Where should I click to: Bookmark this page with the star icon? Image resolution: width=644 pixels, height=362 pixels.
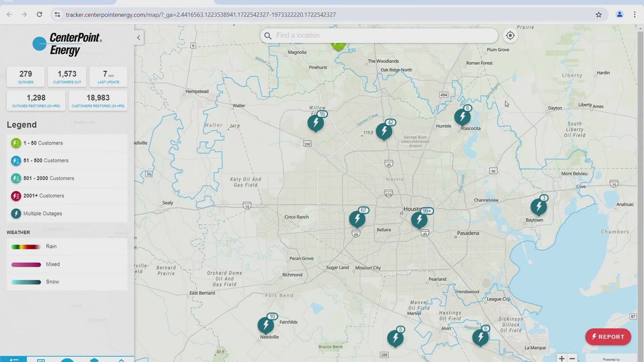coord(599,14)
